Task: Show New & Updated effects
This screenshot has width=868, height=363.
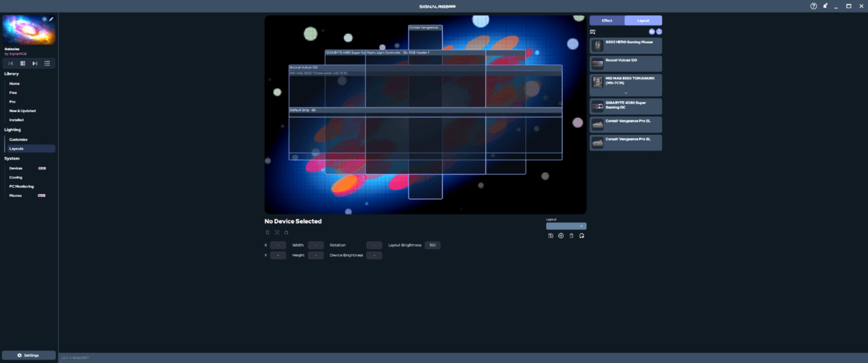Action: (23, 111)
